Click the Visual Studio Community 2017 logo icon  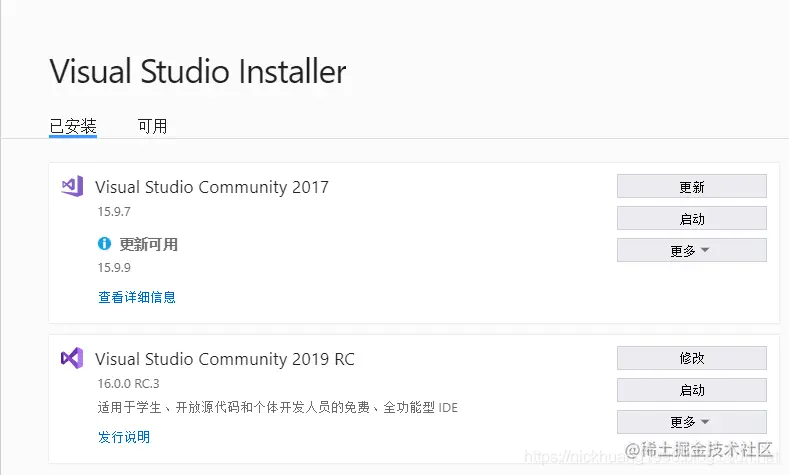click(x=72, y=187)
